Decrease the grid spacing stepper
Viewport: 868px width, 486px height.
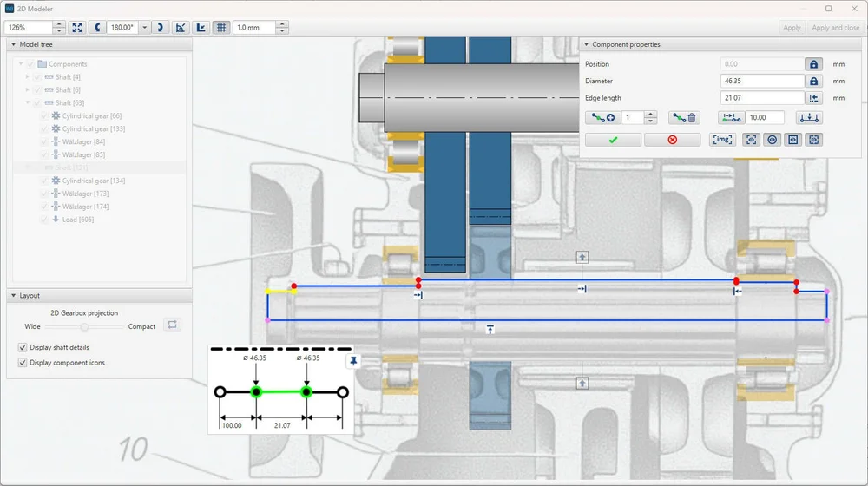pos(282,30)
